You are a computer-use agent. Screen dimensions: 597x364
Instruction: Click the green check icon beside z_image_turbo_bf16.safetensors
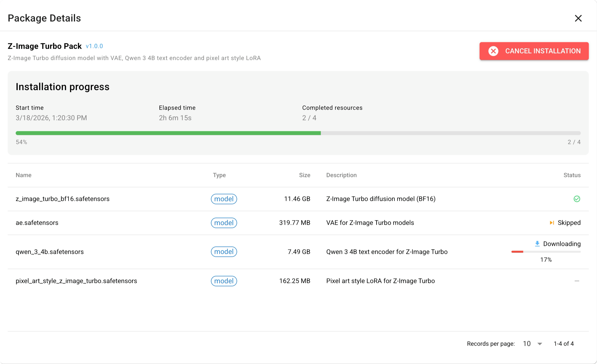tap(577, 199)
